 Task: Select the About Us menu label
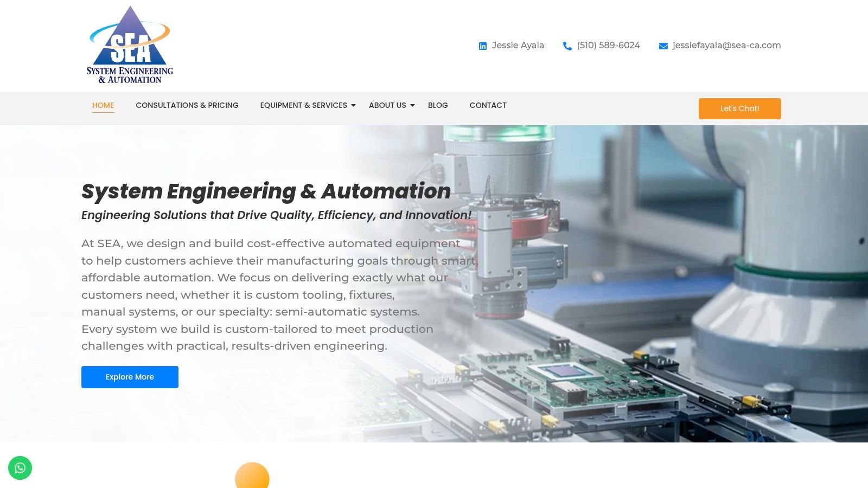(x=387, y=105)
